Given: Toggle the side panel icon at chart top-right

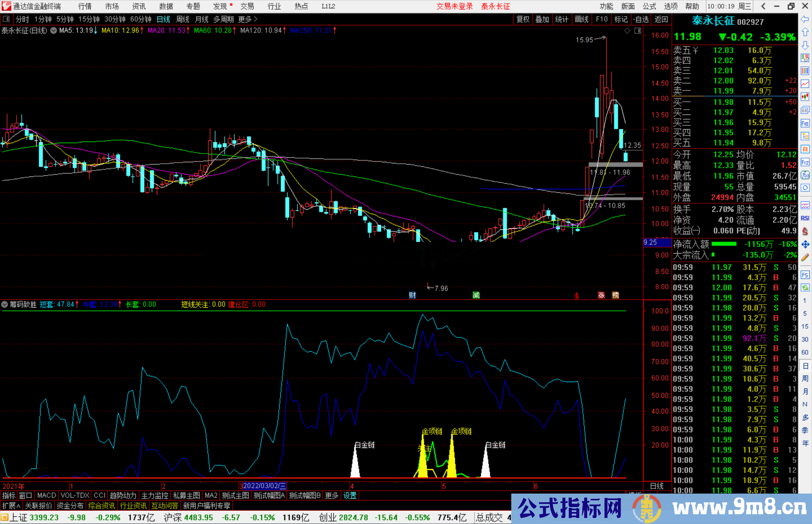Looking at the screenshot, I should [x=638, y=31].
